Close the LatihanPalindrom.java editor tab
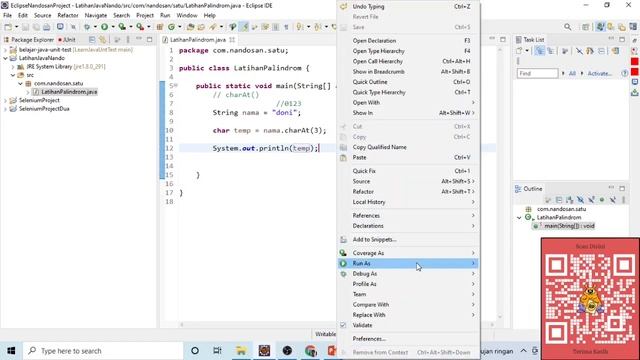 point(232,40)
